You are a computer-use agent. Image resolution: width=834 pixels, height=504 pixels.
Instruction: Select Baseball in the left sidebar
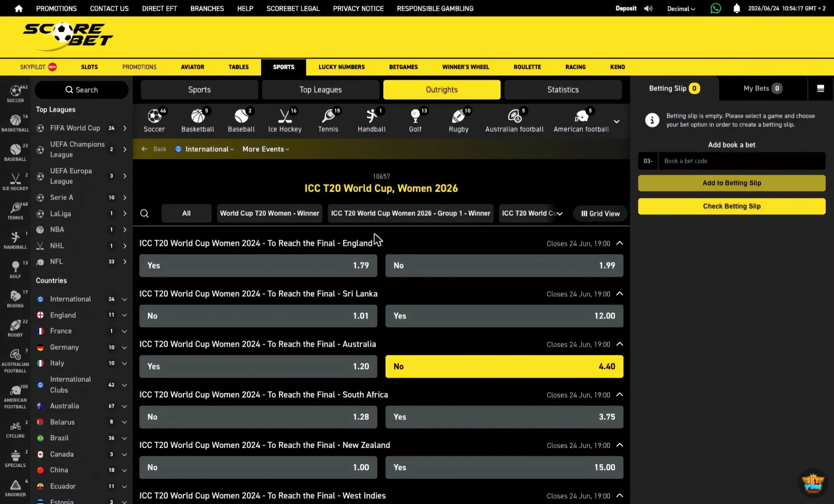point(15,152)
